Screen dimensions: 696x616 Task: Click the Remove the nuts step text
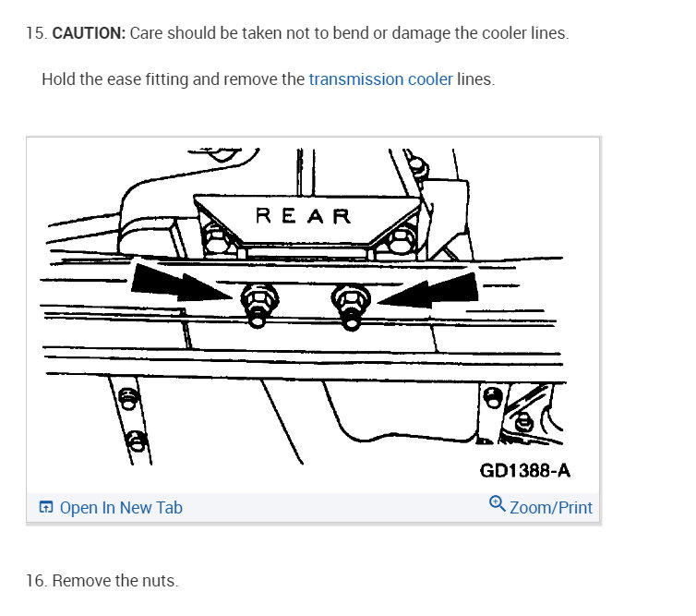point(115,581)
